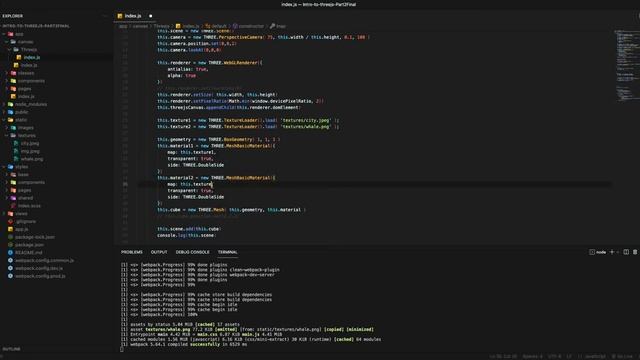The width and height of the screenshot is (640, 360).
Task: Click the LF end-of-line indicator
Action: pyautogui.click(x=569, y=357)
